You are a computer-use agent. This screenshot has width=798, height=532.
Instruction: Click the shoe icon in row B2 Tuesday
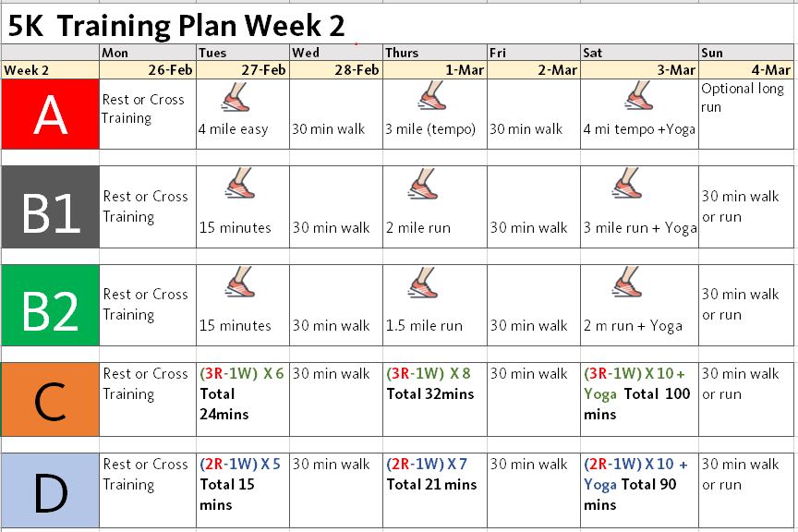click(240, 282)
